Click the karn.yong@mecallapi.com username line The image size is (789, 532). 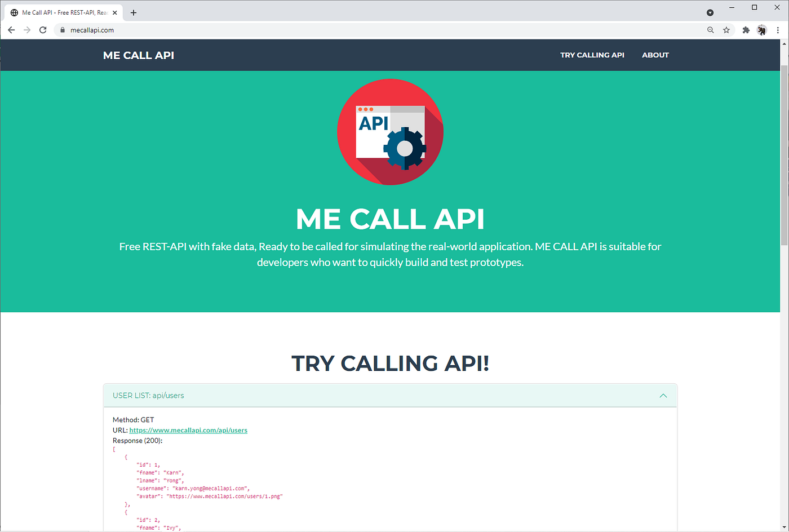(x=193, y=489)
